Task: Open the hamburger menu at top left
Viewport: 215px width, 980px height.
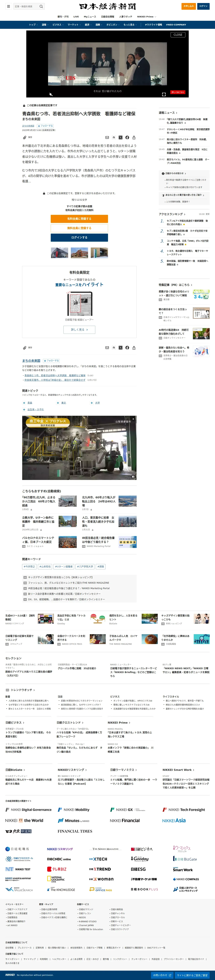Action: coord(8,7)
